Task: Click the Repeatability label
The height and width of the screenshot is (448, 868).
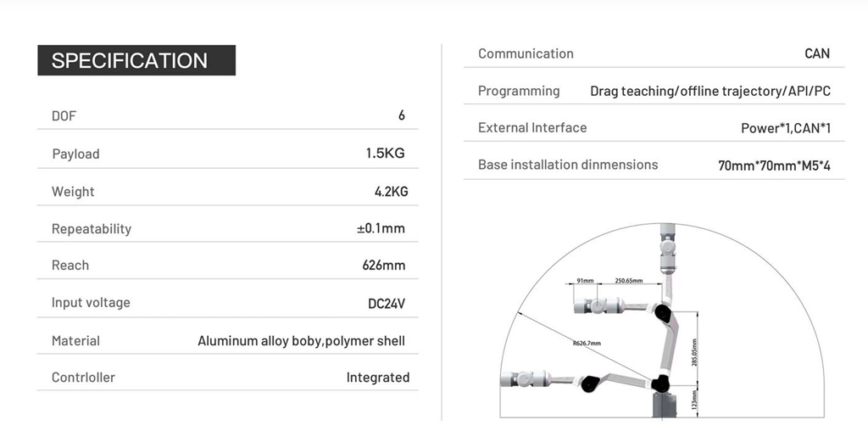Action: [92, 229]
